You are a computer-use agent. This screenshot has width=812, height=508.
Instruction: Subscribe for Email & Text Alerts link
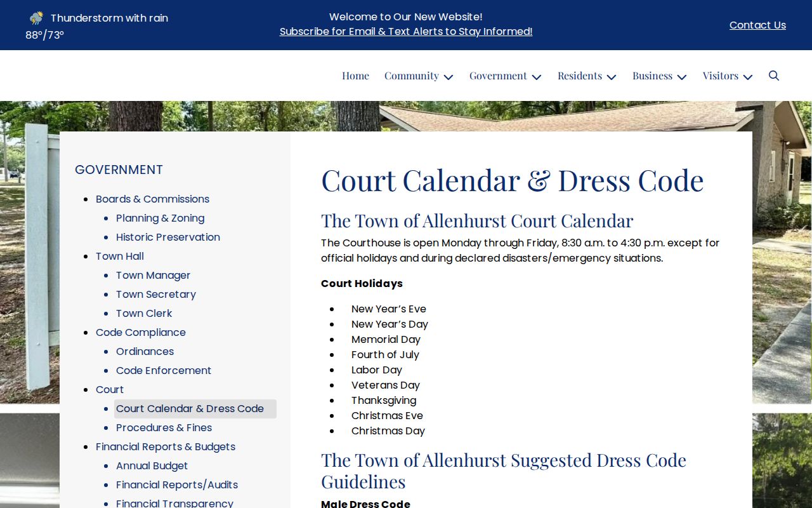point(406,31)
